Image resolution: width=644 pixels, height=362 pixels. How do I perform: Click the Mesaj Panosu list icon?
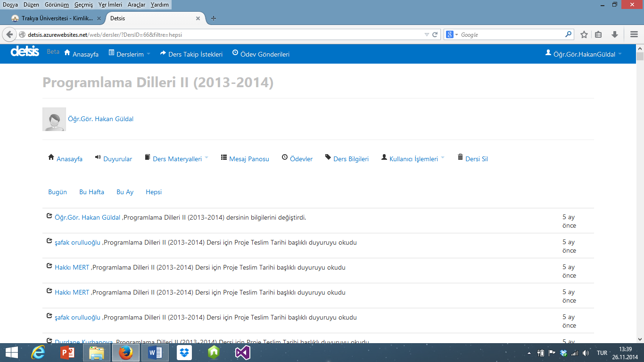click(x=224, y=157)
